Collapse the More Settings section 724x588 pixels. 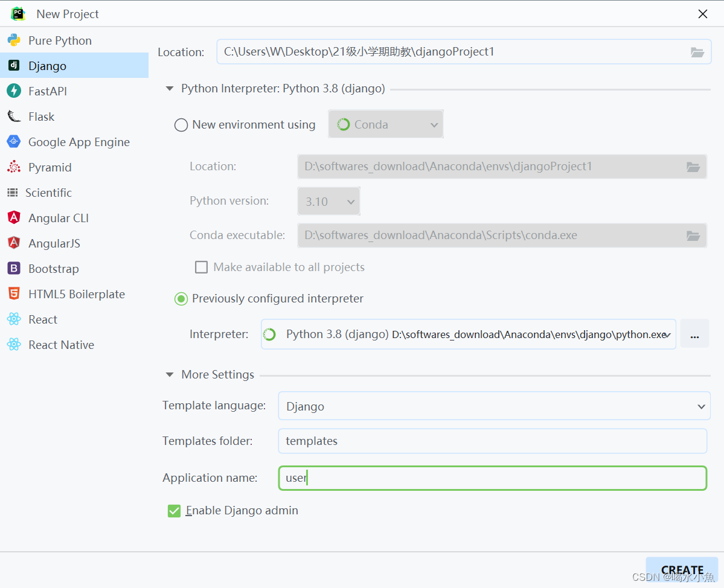pyautogui.click(x=170, y=374)
